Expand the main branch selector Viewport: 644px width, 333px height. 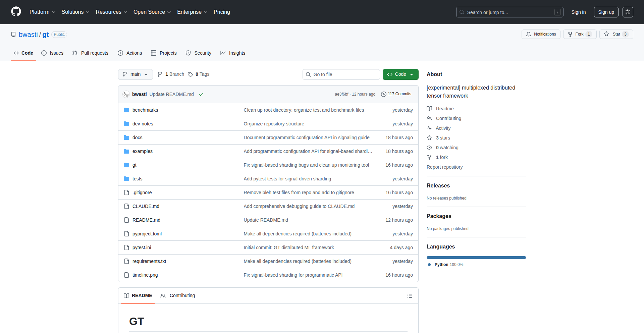click(135, 74)
